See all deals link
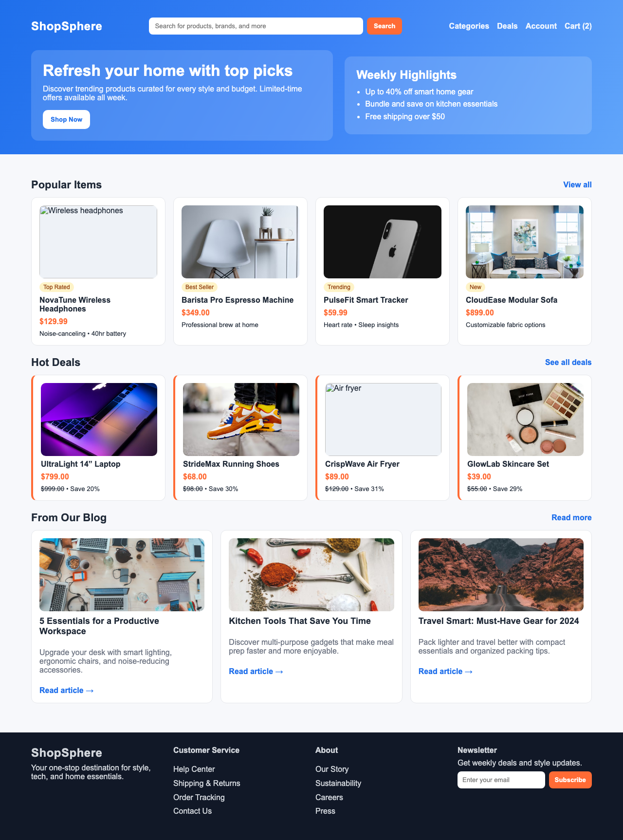This screenshot has height=840, width=623. coord(568,363)
